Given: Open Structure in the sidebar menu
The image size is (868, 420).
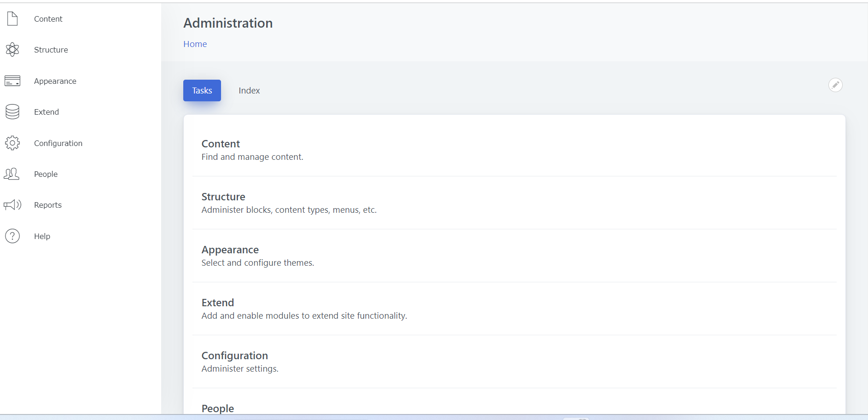Looking at the screenshot, I should (51, 50).
